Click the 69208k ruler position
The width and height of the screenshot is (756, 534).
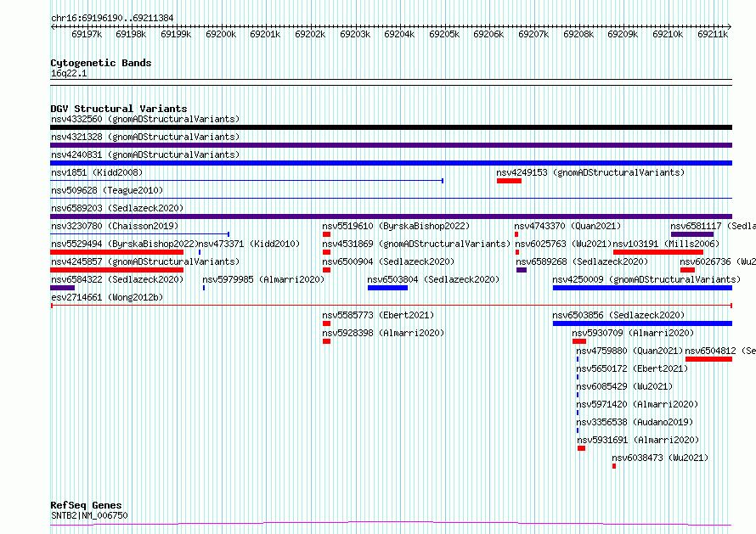pyautogui.click(x=578, y=35)
